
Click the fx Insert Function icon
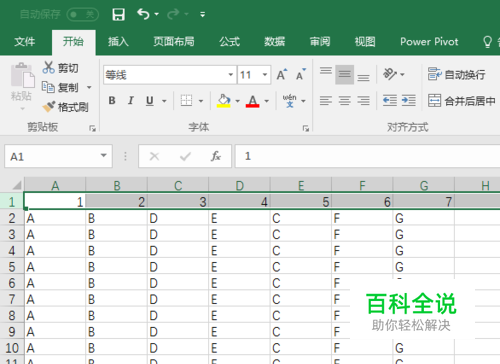pos(216,156)
